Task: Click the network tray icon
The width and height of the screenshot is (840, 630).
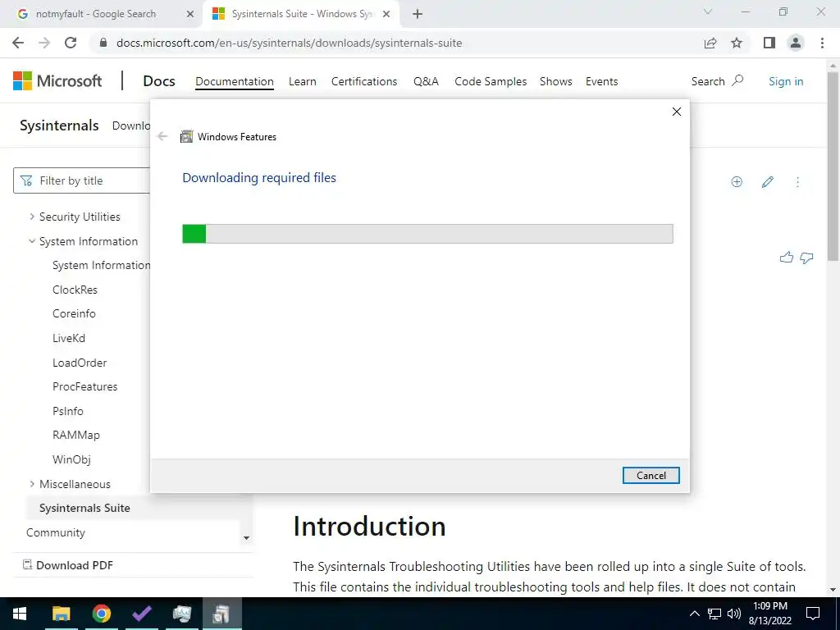Action: pyautogui.click(x=714, y=614)
